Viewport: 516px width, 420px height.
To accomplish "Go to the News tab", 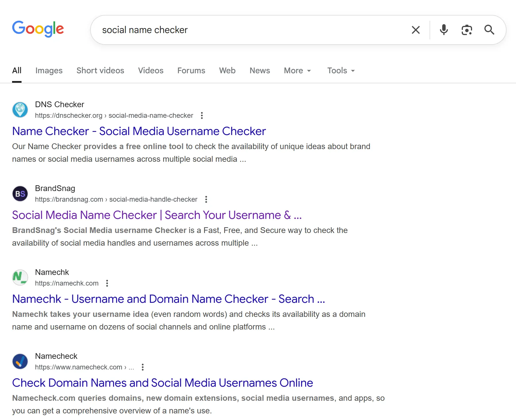I will (260, 71).
